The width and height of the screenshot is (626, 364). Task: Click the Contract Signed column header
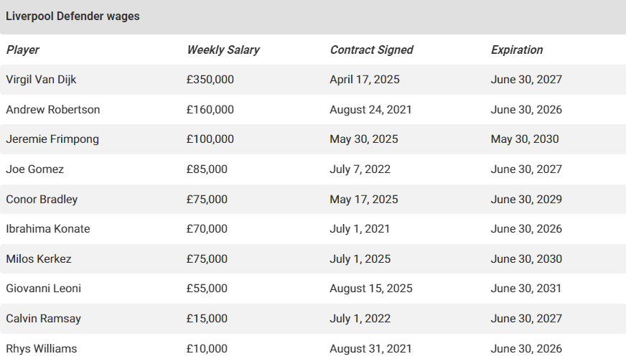[371, 50]
